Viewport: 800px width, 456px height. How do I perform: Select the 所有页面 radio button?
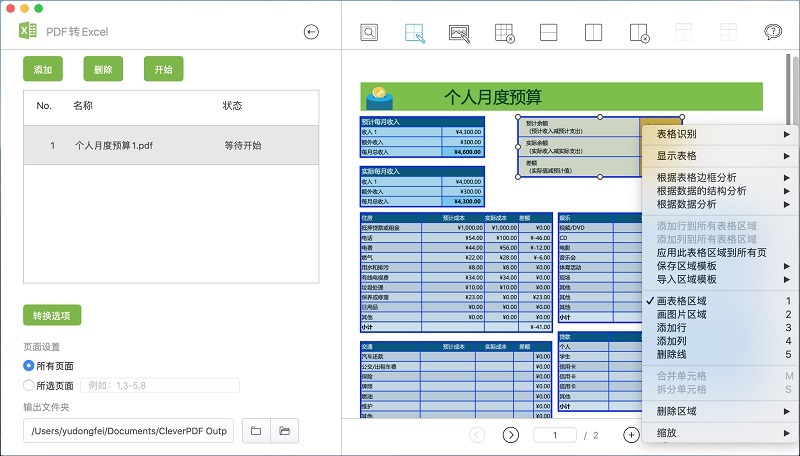tap(29, 366)
